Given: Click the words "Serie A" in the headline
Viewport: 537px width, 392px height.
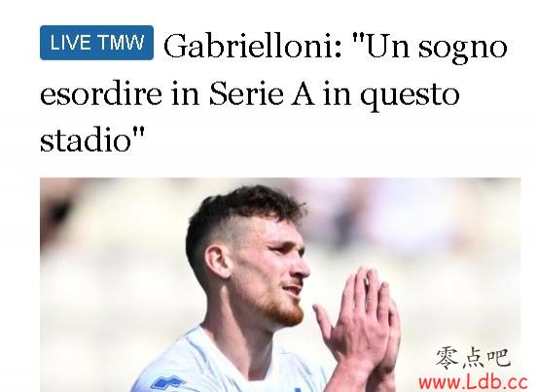Looking at the screenshot, I should [262, 93].
